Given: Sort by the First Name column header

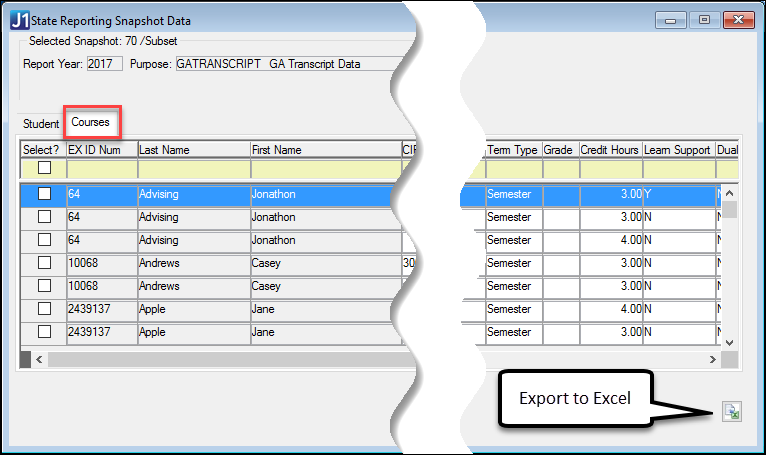Looking at the screenshot, I should pos(326,150).
